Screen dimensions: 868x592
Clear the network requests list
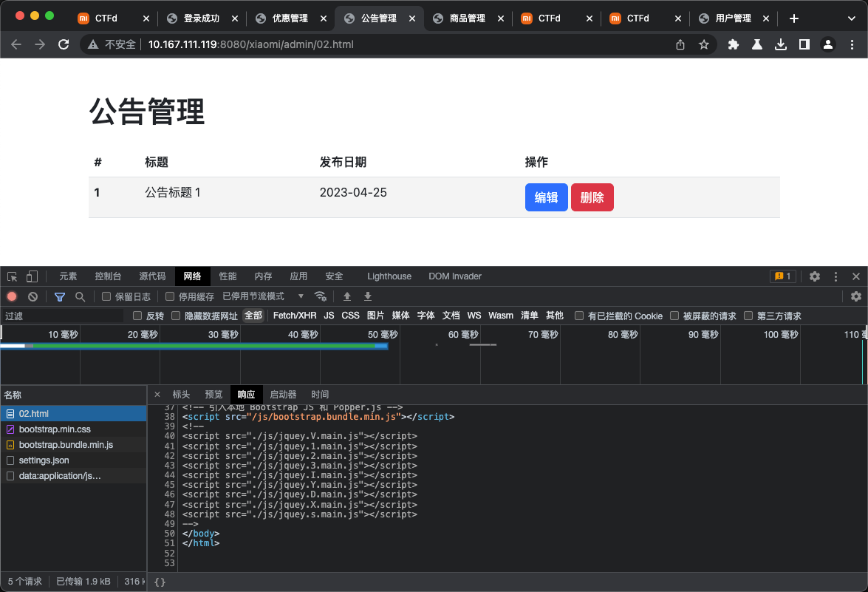(32, 296)
